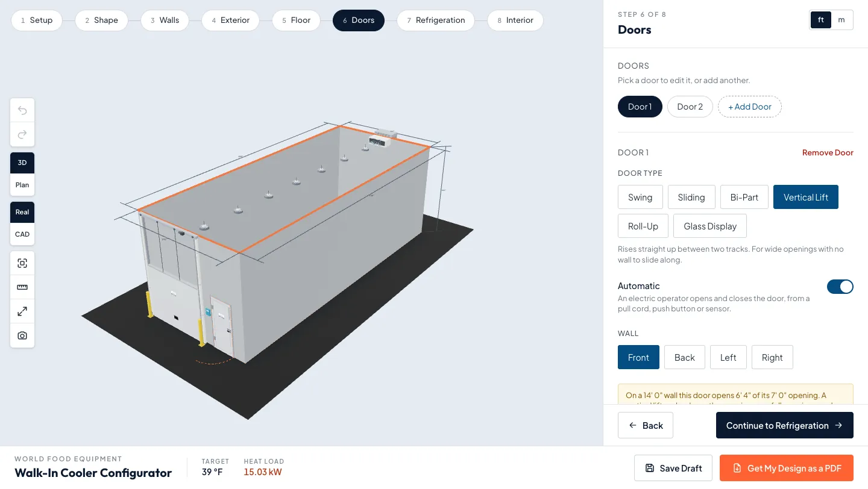The height and width of the screenshot is (489, 868).
Task: Save the design as a draft
Action: (x=673, y=468)
